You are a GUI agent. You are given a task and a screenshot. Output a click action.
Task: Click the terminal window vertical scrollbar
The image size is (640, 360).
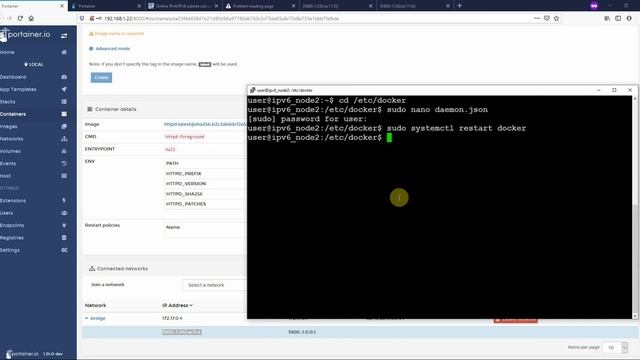pos(635,207)
